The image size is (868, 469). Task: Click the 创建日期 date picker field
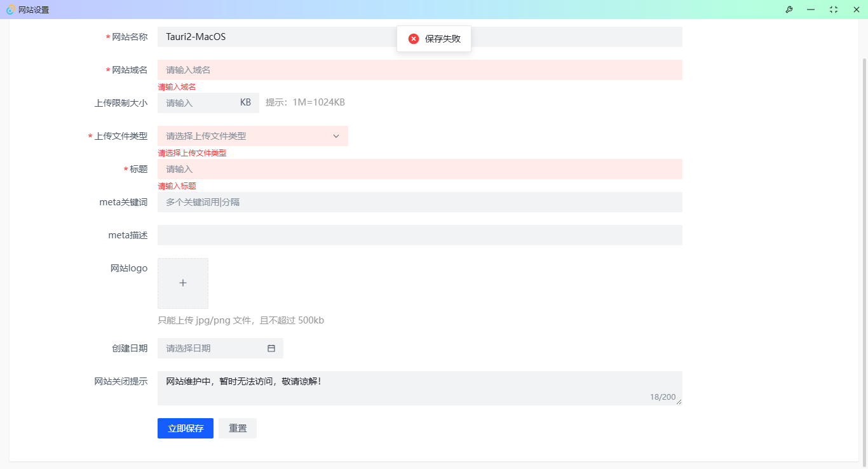click(x=220, y=348)
